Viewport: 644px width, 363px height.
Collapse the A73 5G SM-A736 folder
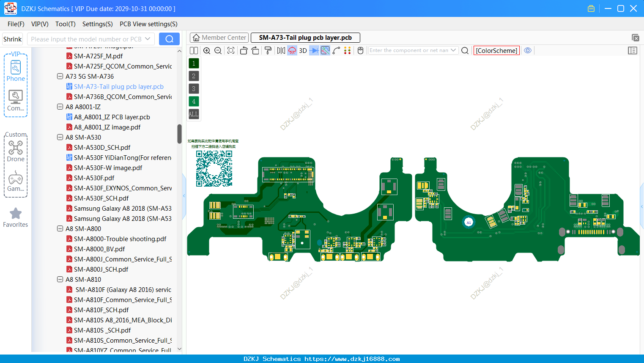(60, 77)
